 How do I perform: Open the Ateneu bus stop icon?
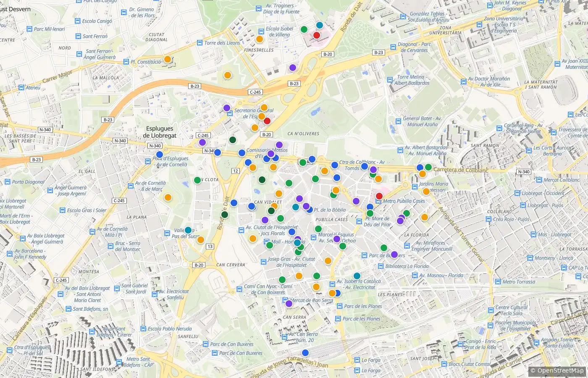coord(21,87)
